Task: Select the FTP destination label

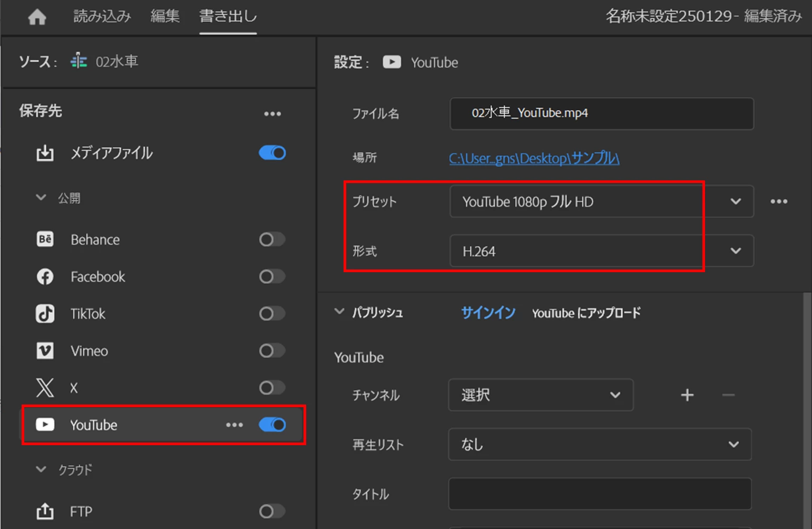Action: point(81,512)
